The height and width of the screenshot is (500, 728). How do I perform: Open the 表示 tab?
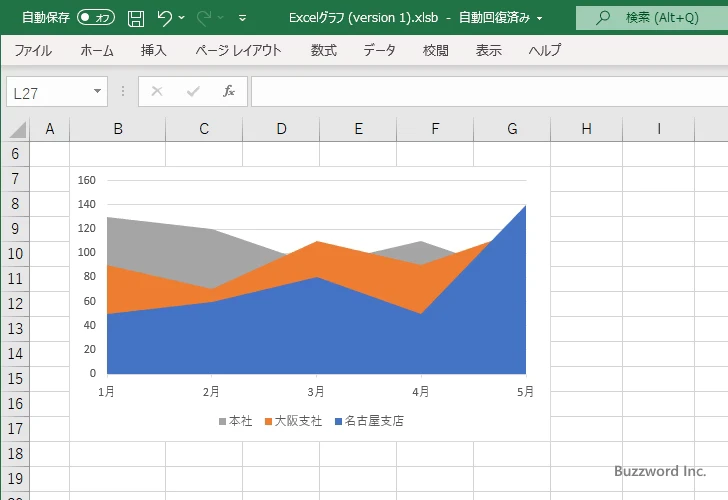click(488, 50)
